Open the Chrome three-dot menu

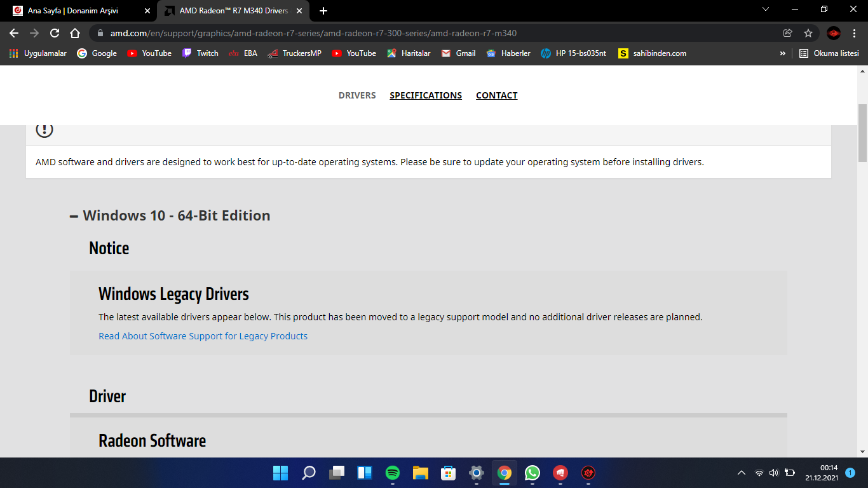(x=854, y=33)
